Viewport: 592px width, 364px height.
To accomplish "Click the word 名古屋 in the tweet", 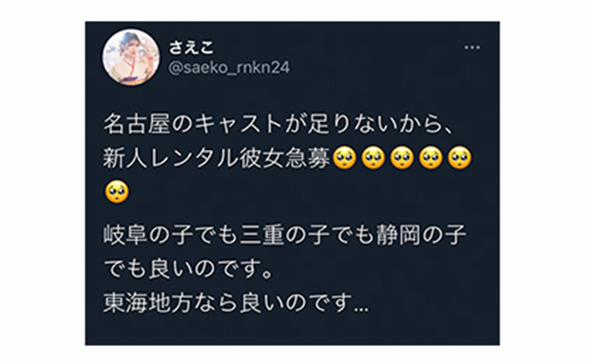I will (137, 124).
